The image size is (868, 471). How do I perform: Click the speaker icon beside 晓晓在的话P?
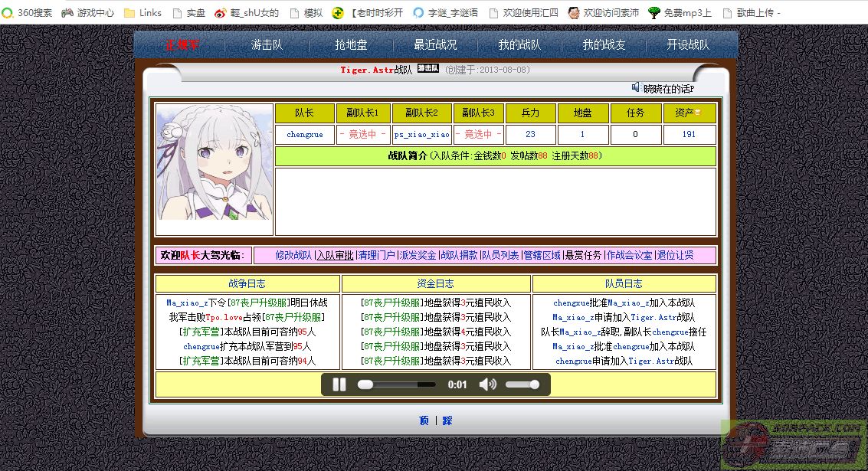pos(636,87)
